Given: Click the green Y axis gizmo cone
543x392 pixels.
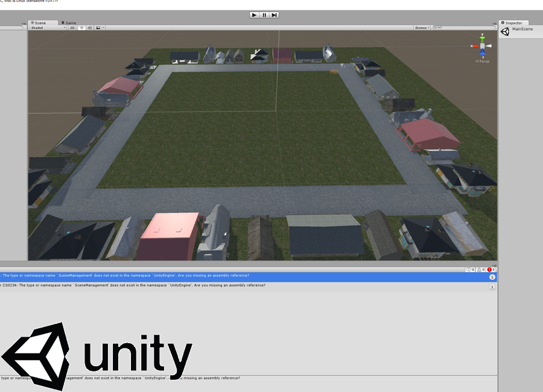Looking at the screenshot, I should pyautogui.click(x=482, y=39).
